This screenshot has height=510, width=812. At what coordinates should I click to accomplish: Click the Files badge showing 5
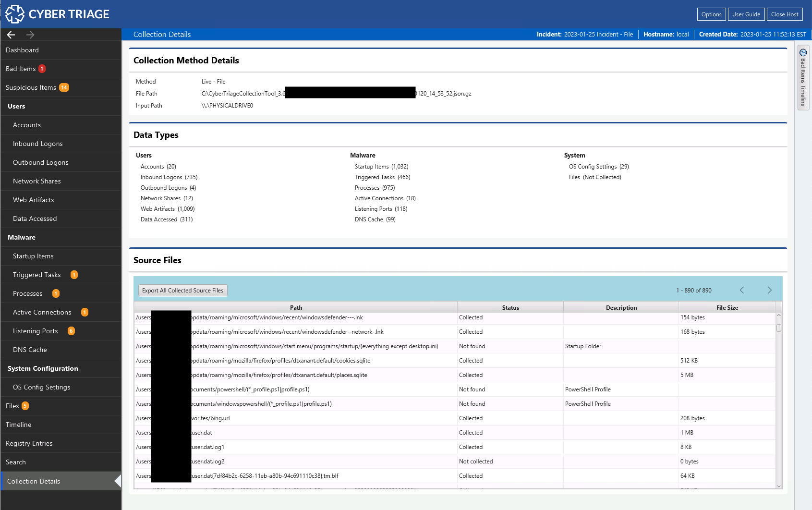point(25,406)
